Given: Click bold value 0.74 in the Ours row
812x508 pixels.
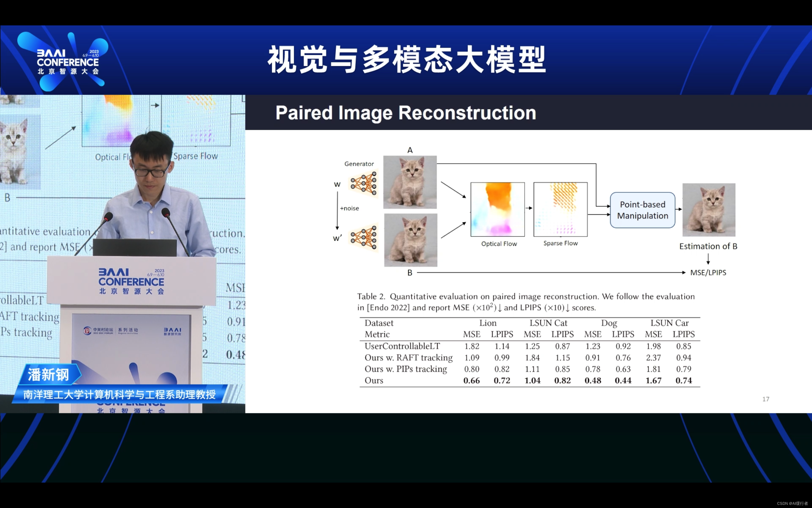Looking at the screenshot, I should coord(683,381).
